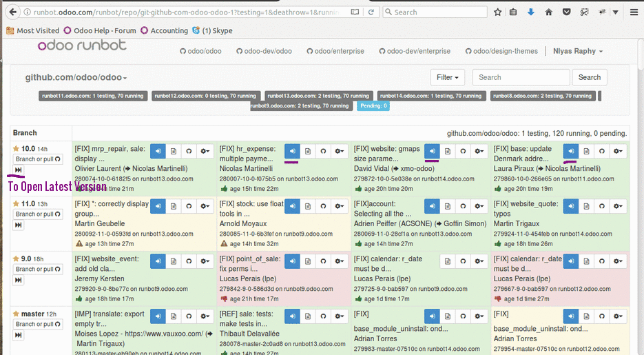The width and height of the screenshot is (644, 355).
Task: Click the browser address bar URL
Action: (x=185, y=12)
